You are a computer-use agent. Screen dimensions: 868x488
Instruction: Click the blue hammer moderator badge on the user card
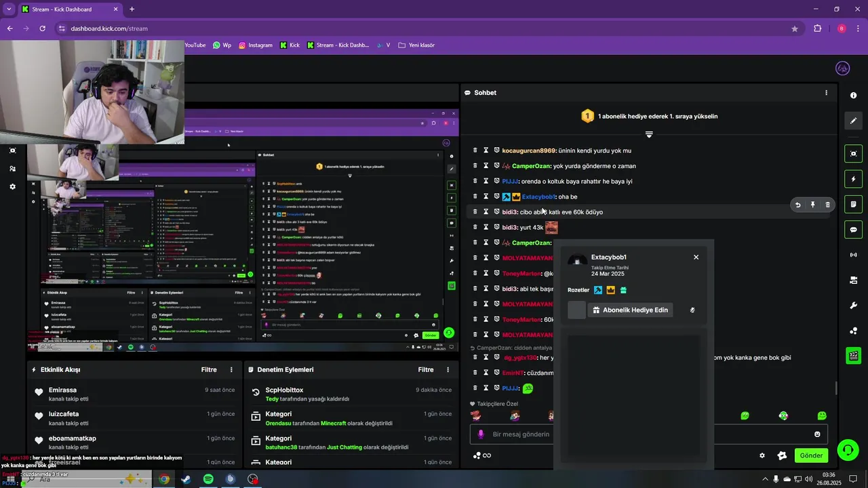598,290
